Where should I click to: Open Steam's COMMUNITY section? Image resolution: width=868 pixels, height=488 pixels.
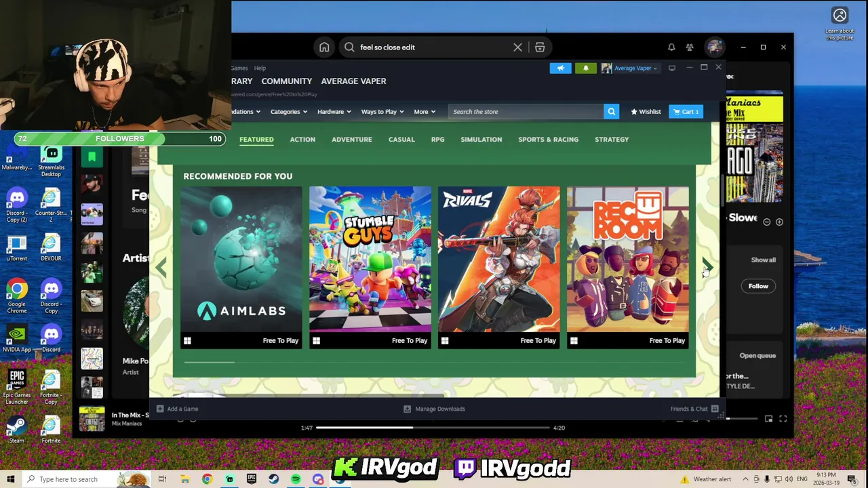click(287, 81)
